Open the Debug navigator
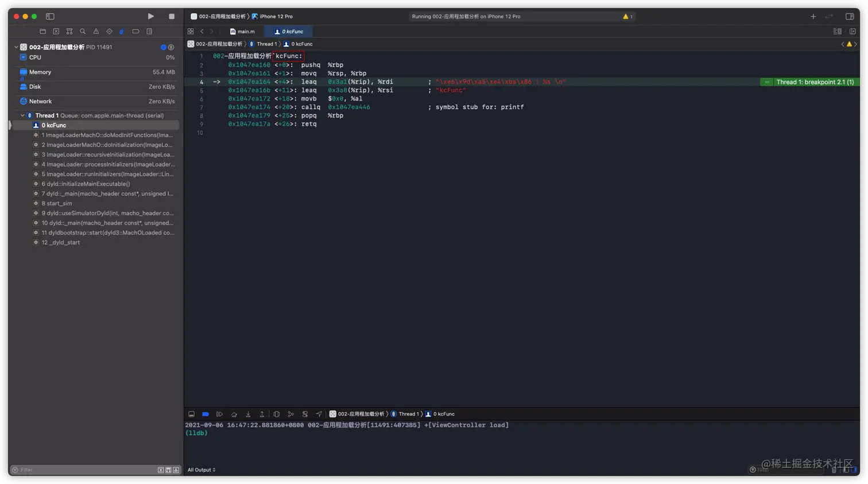This screenshot has width=868, height=484. [x=122, y=32]
